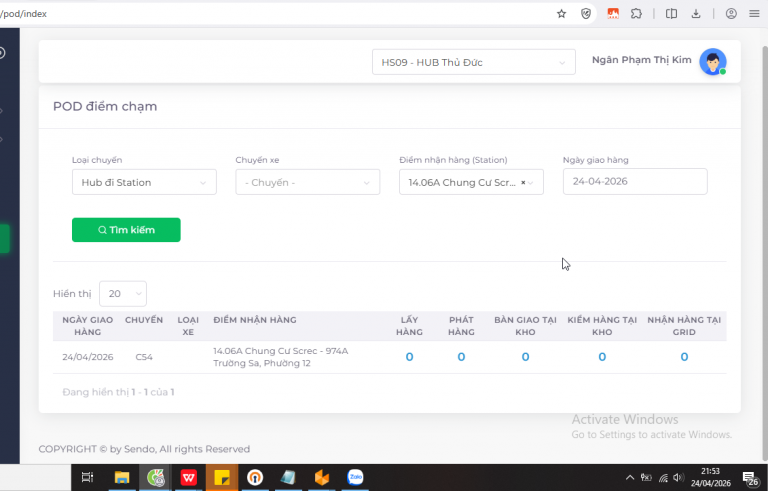
Task: Open the teal notebook app in the taskbar
Action: pos(288,477)
